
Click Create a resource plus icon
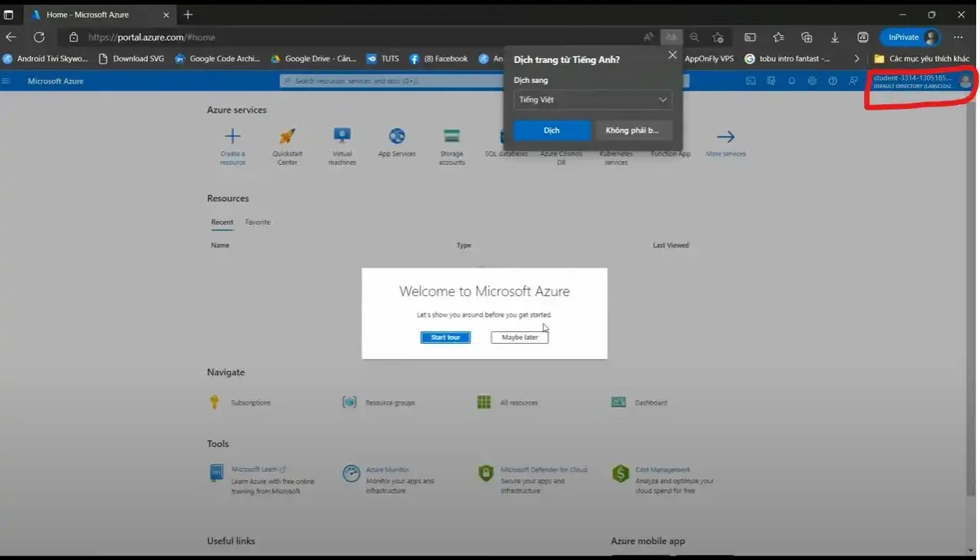pos(233,137)
